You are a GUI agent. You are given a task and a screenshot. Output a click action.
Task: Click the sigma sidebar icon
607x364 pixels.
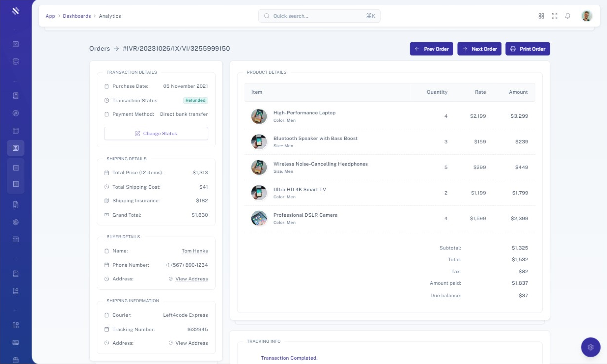pyautogui.click(x=15, y=148)
